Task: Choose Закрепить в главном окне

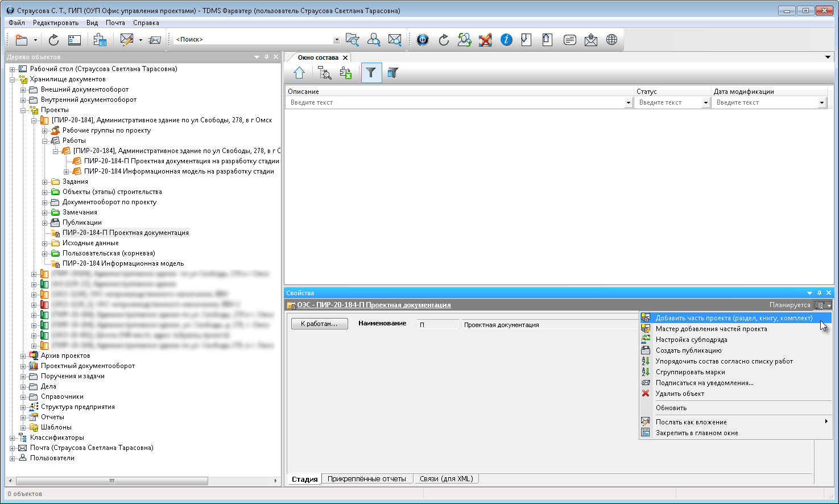Action: (x=735, y=433)
